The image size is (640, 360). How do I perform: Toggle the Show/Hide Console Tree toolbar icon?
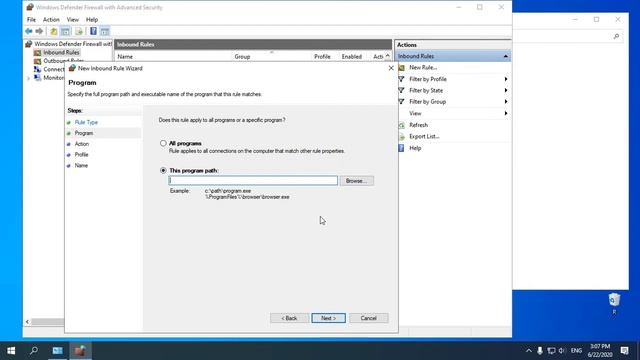(65, 31)
